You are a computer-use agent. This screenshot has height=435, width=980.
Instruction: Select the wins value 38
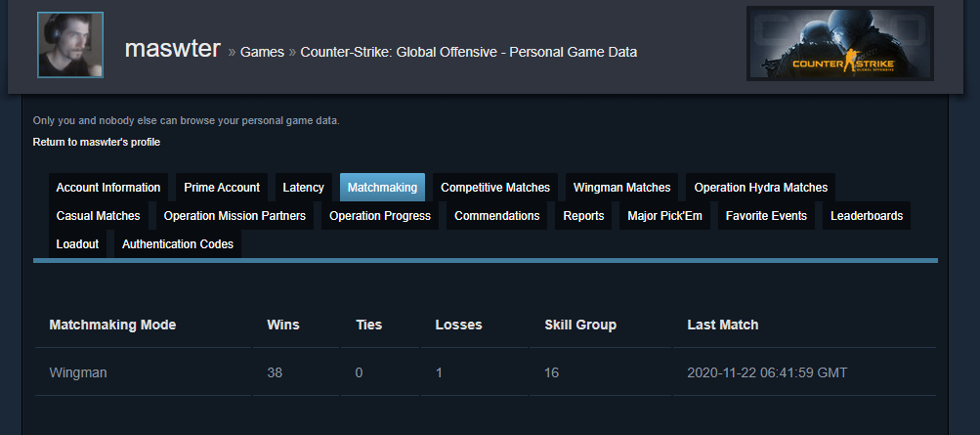click(x=275, y=373)
